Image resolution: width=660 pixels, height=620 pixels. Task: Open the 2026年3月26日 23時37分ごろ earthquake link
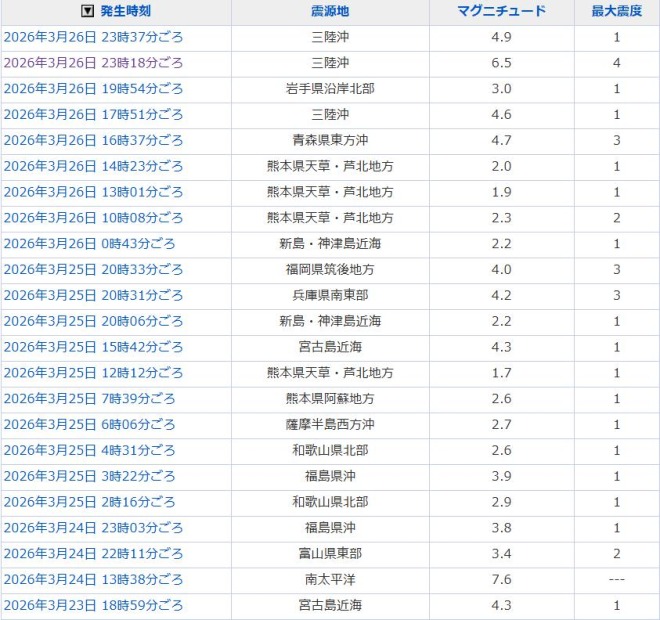pos(94,37)
